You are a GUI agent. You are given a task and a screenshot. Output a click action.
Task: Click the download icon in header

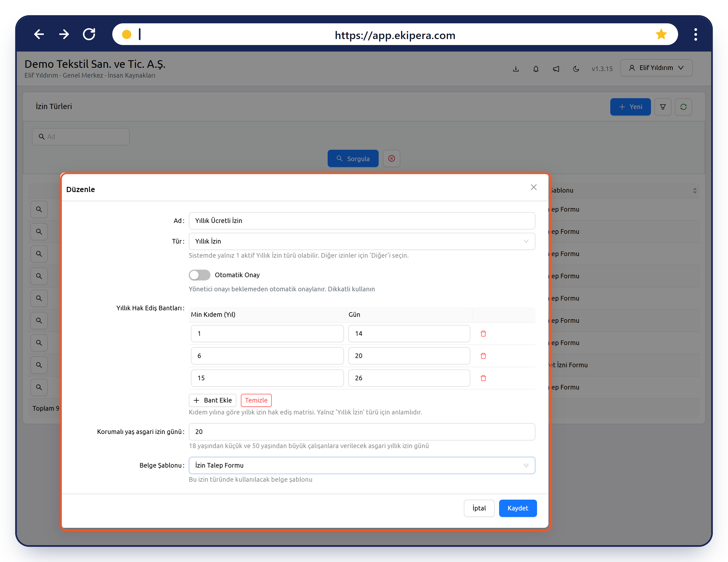click(x=516, y=69)
